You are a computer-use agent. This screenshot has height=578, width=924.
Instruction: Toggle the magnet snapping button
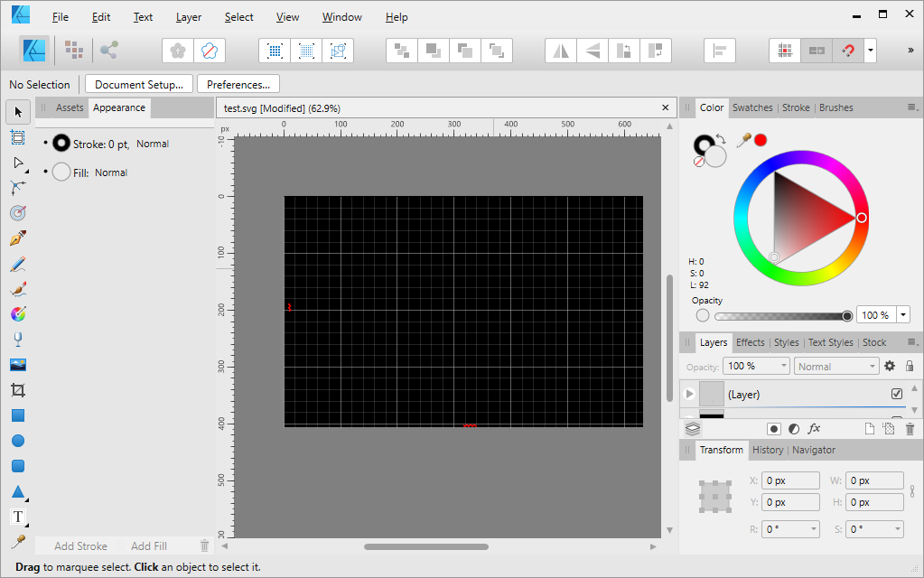[848, 51]
